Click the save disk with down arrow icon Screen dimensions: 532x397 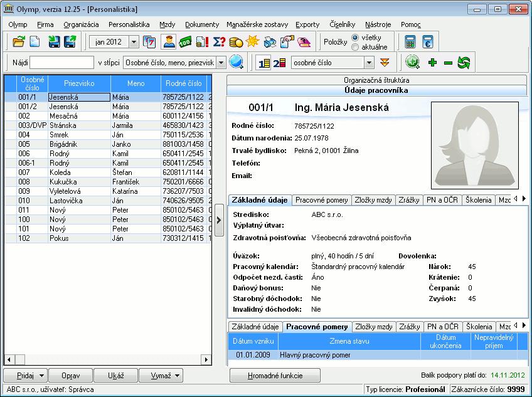(x=54, y=42)
